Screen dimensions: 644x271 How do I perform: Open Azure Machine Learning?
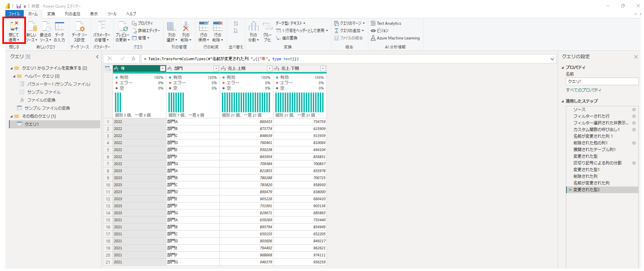[x=395, y=38]
